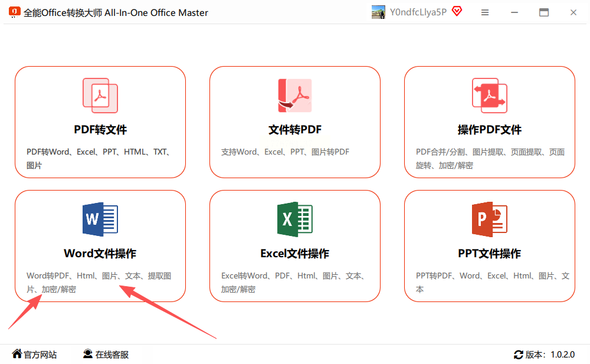Click description starting PPT转PDF、Word
Image resolution: width=590 pixels, height=364 pixels.
493,283
